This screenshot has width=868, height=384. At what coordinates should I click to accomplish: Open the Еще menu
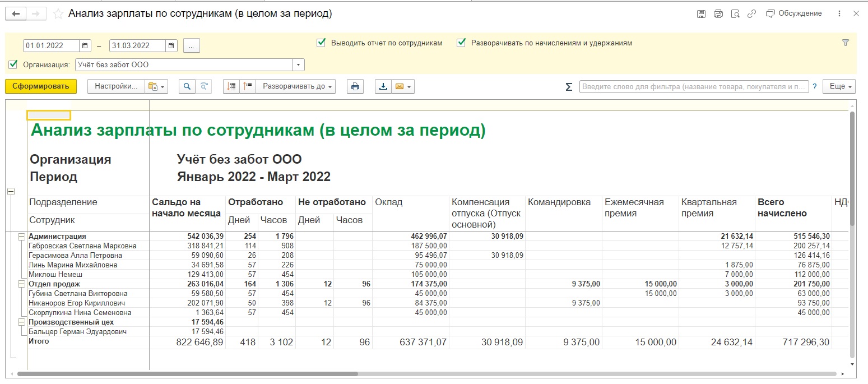(x=839, y=86)
